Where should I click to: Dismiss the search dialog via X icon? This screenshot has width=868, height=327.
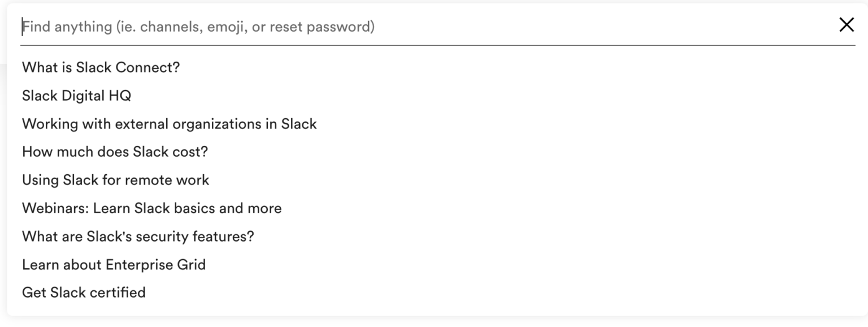coord(846,25)
